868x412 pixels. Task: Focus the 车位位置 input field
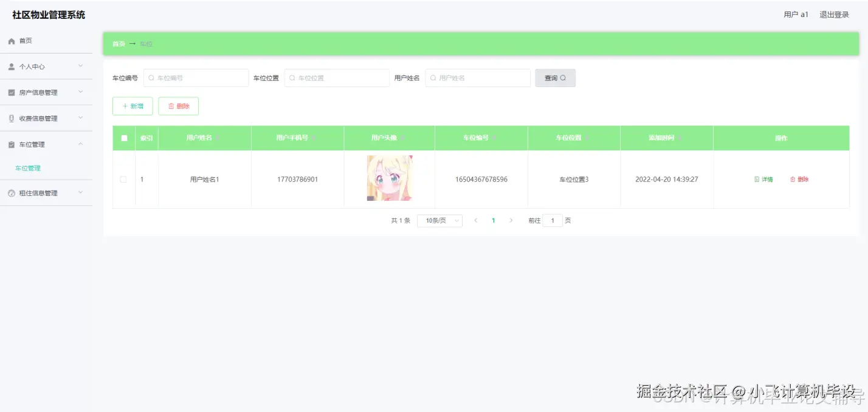click(x=337, y=78)
